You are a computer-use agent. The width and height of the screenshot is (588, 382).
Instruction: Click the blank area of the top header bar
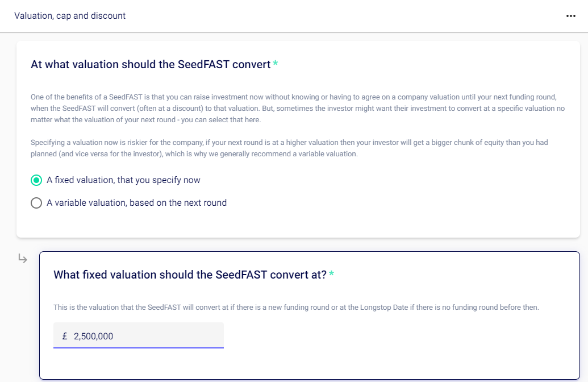pyautogui.click(x=341, y=16)
